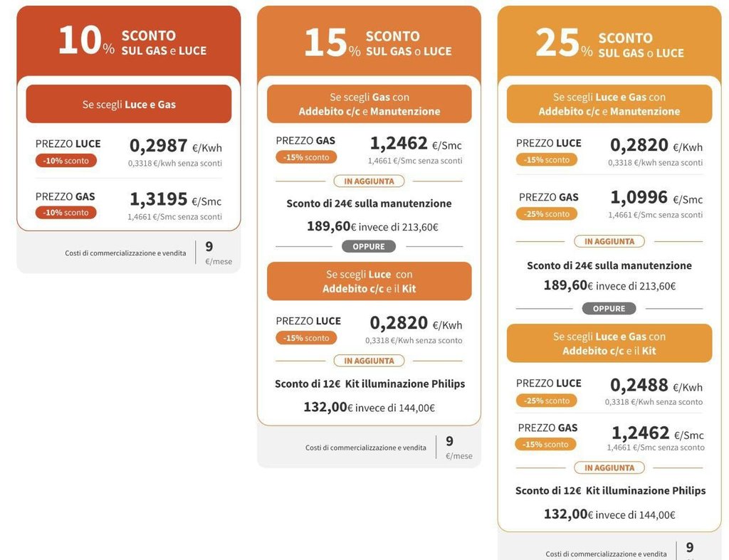Click the 10% SCONTO header banner

(x=129, y=41)
